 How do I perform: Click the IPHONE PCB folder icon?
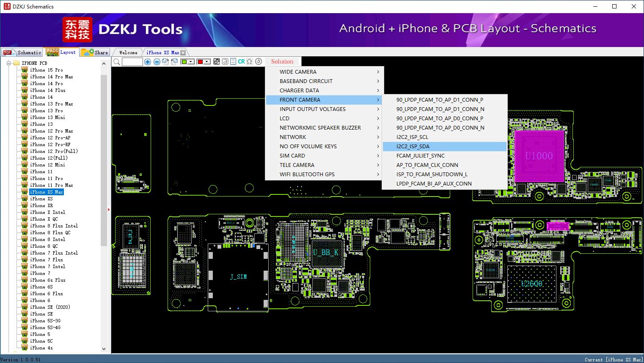[x=17, y=63]
